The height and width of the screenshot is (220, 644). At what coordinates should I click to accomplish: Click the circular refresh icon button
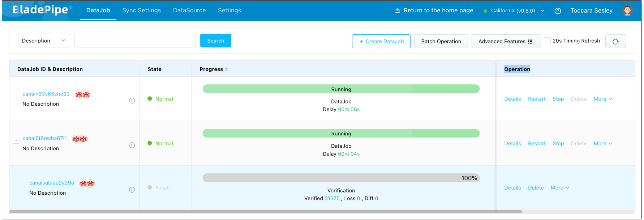coord(615,41)
